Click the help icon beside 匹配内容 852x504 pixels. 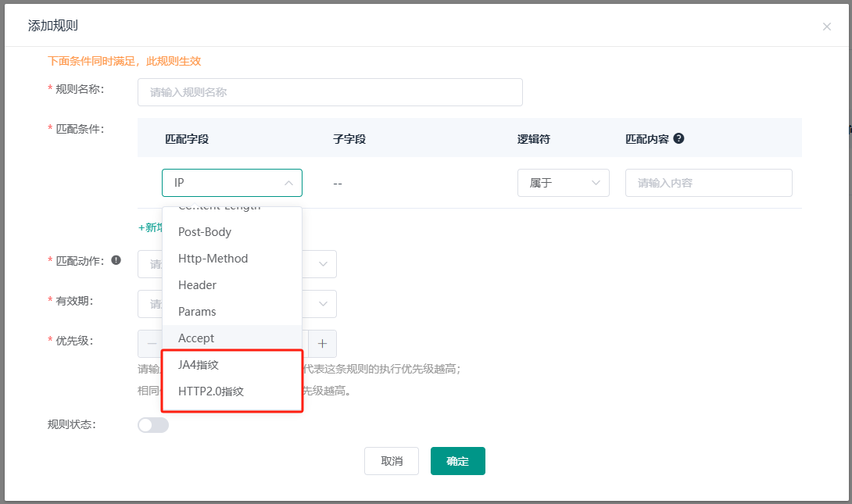678,138
